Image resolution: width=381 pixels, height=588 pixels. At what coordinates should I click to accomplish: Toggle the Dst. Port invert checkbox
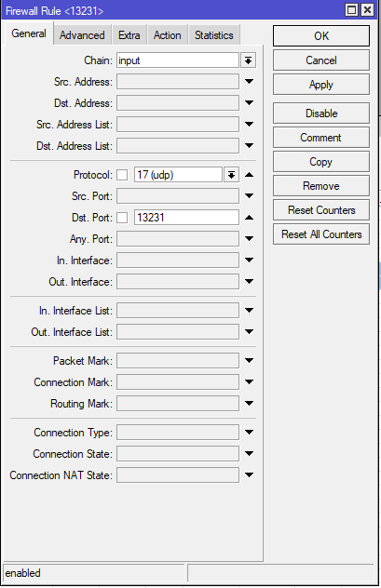pos(122,218)
